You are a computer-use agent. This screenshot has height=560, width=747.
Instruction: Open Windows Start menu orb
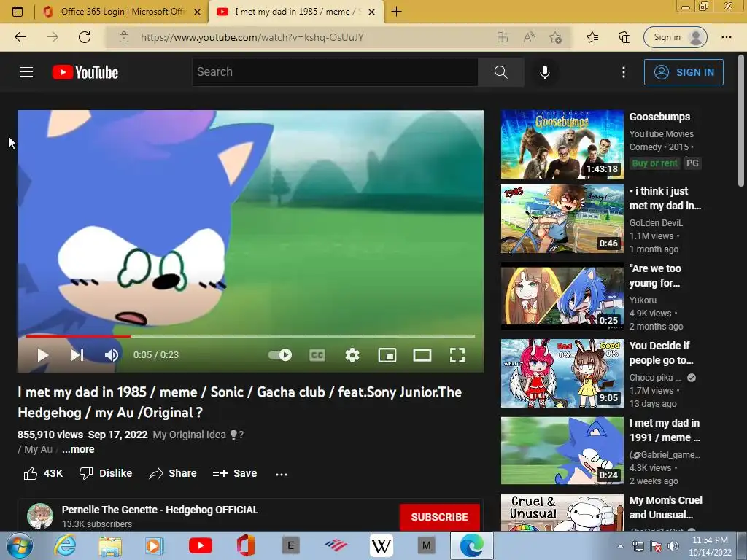click(19, 545)
